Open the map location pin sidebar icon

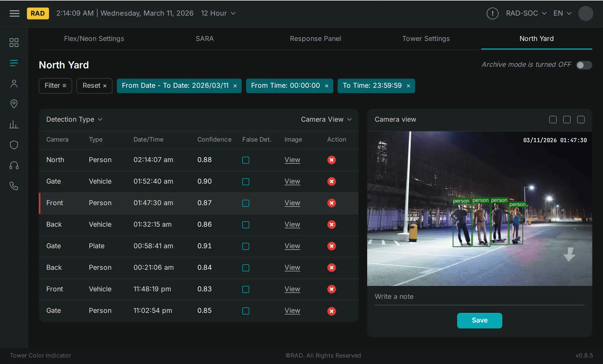click(x=14, y=104)
